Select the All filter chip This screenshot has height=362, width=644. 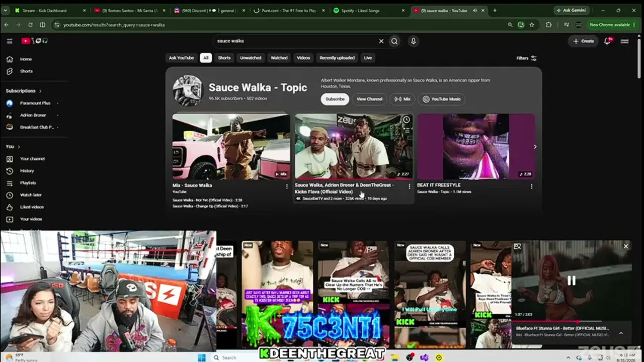[205, 58]
